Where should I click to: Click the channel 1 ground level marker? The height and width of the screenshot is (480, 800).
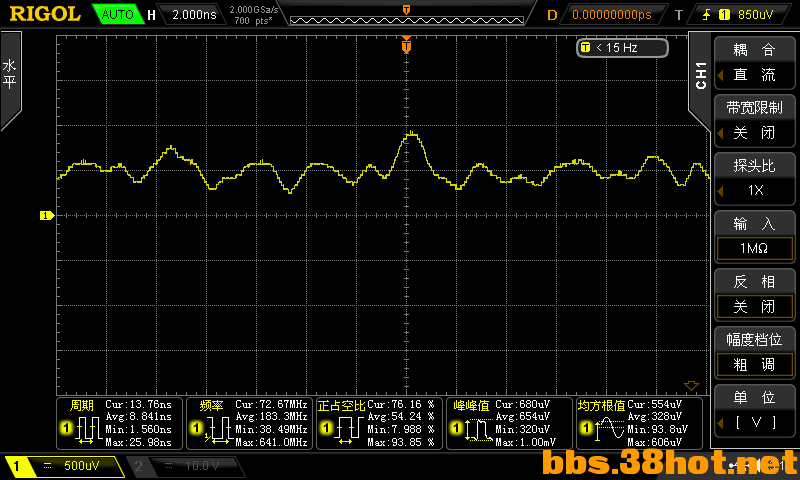46,216
